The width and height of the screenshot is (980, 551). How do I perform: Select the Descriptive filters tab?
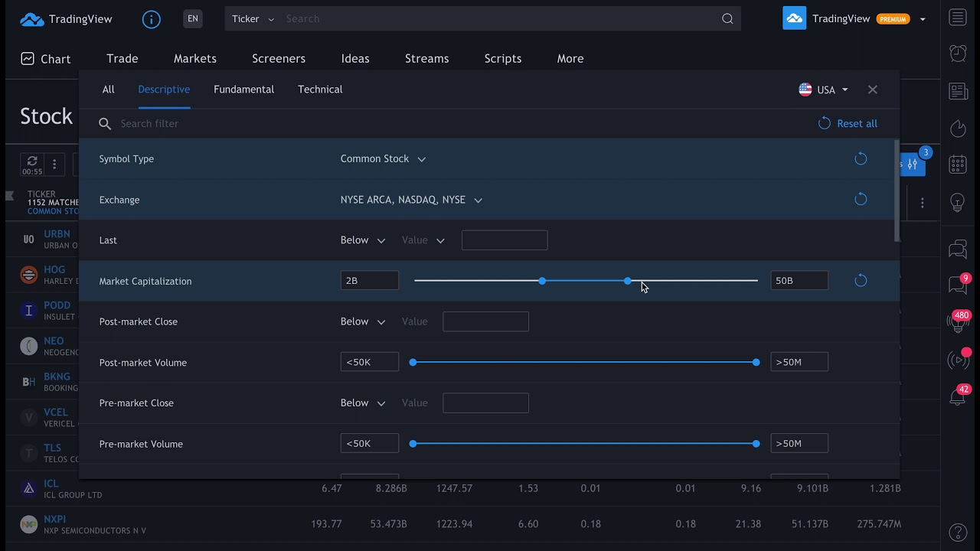click(x=164, y=90)
